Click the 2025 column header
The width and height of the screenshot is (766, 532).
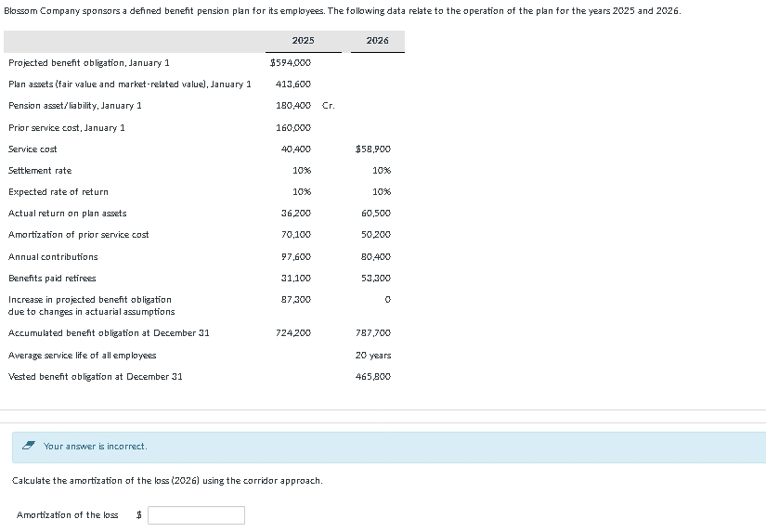(303, 41)
